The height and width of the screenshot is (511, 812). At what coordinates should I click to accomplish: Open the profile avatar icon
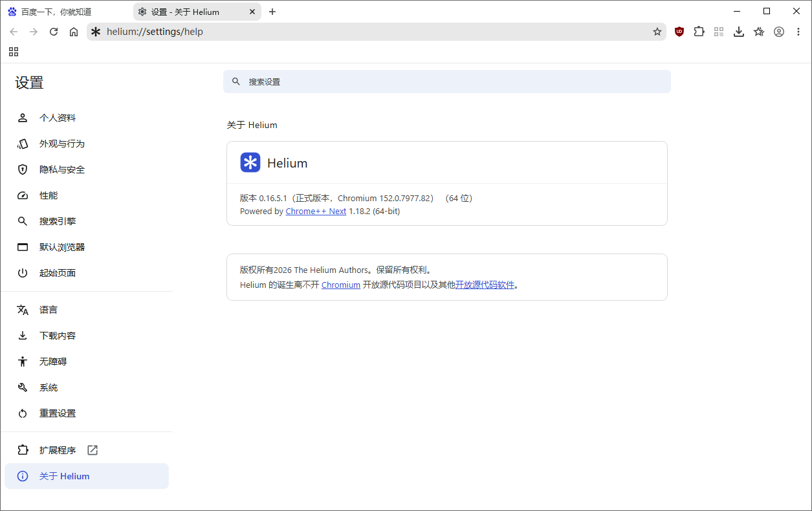pos(779,32)
